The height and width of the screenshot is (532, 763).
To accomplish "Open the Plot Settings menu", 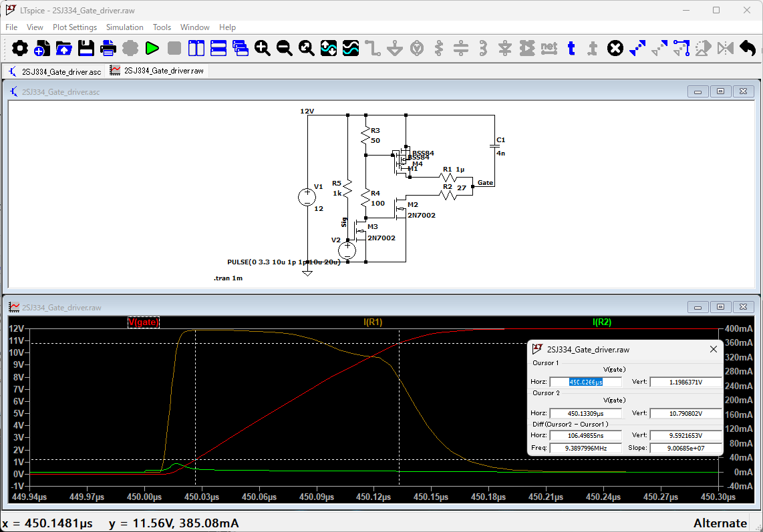I will (75, 27).
